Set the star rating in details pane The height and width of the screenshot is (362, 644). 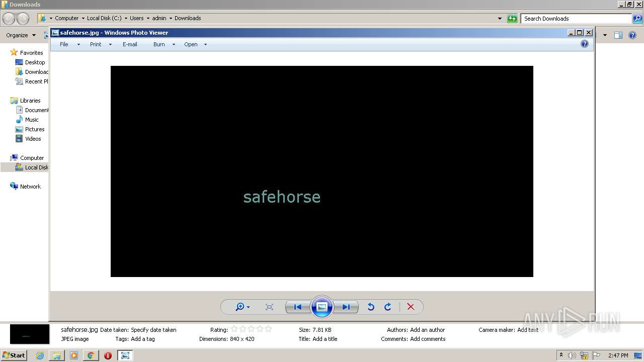(251, 329)
